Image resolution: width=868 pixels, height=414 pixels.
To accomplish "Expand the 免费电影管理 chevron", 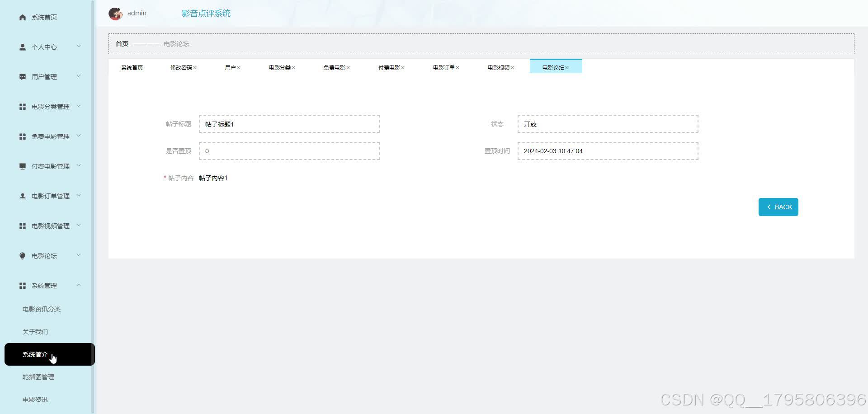I will point(79,136).
